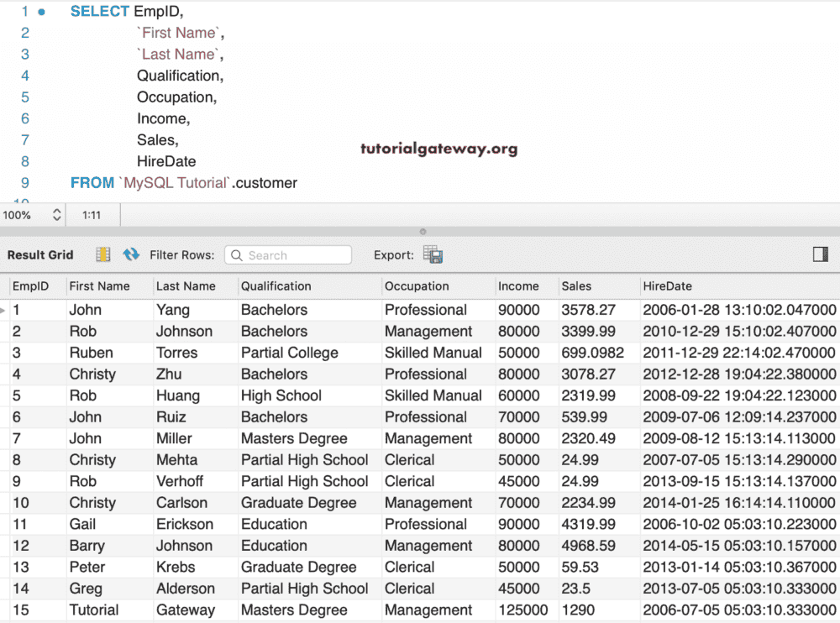
Task: Select the cell 'Miller'
Action: coord(174,438)
